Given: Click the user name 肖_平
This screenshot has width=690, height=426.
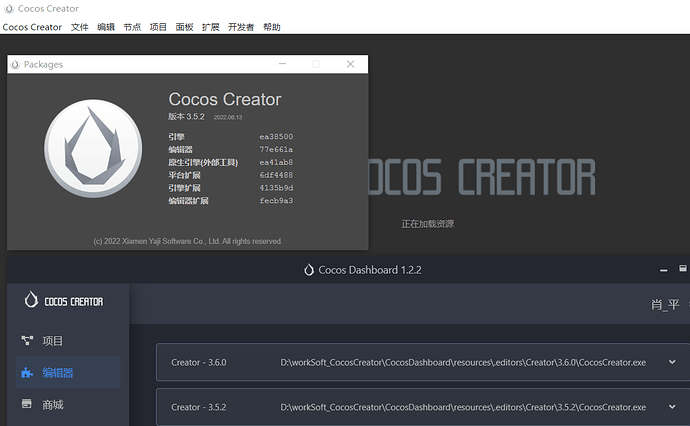Looking at the screenshot, I should pos(665,305).
